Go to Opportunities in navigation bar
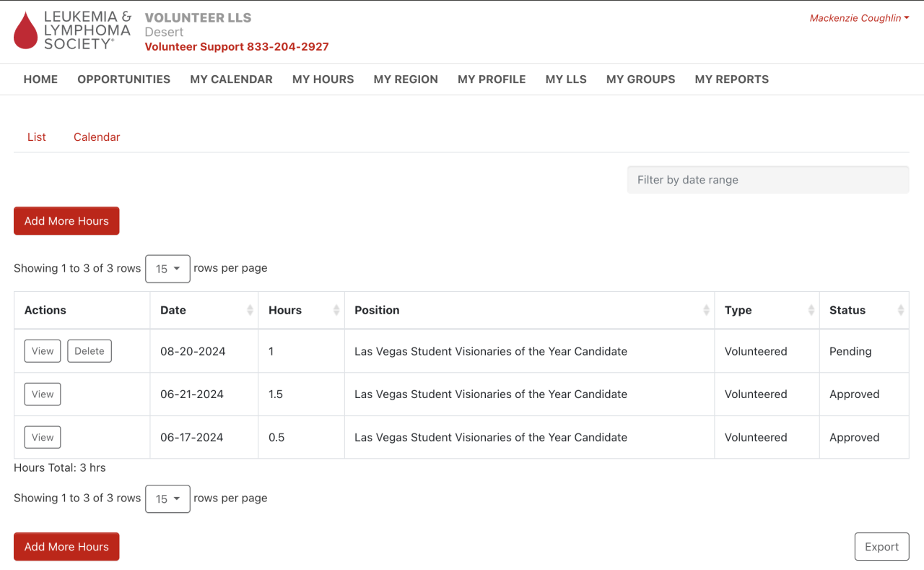 coord(124,79)
